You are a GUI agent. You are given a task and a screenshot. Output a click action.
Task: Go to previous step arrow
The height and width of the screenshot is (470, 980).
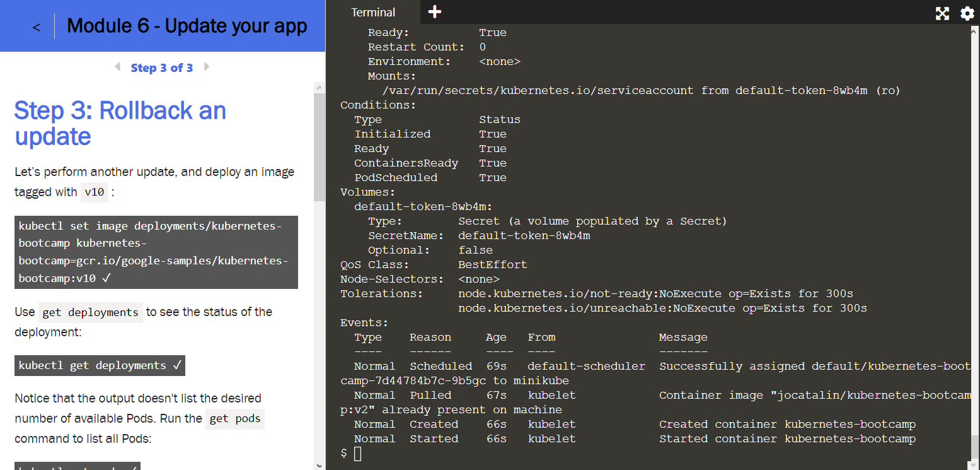click(x=118, y=67)
